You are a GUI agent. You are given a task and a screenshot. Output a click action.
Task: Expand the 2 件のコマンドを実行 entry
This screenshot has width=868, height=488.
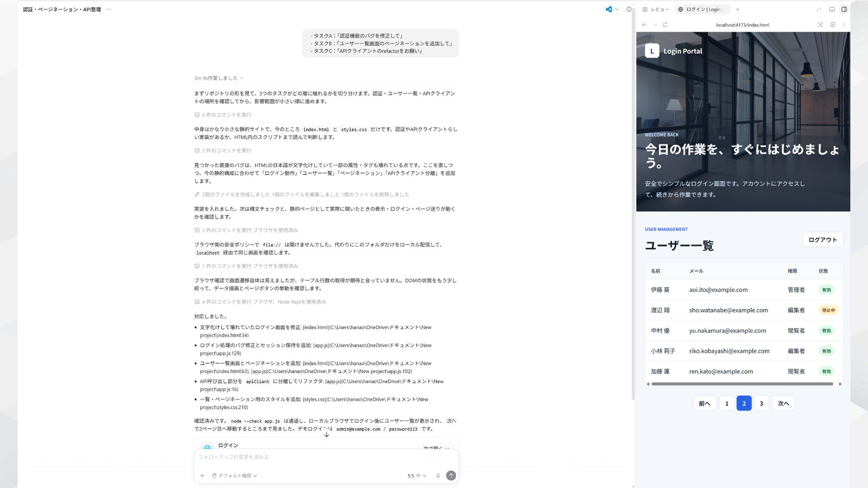[223, 150]
